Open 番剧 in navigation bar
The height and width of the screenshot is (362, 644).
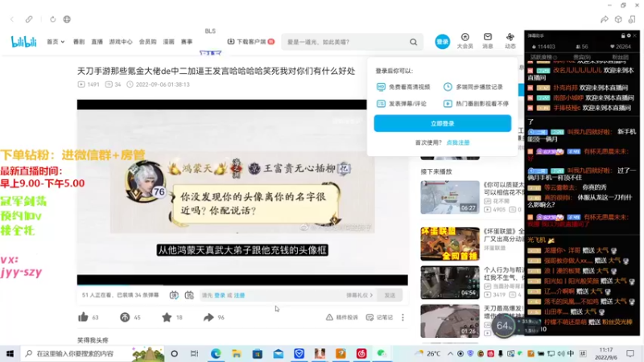point(79,42)
